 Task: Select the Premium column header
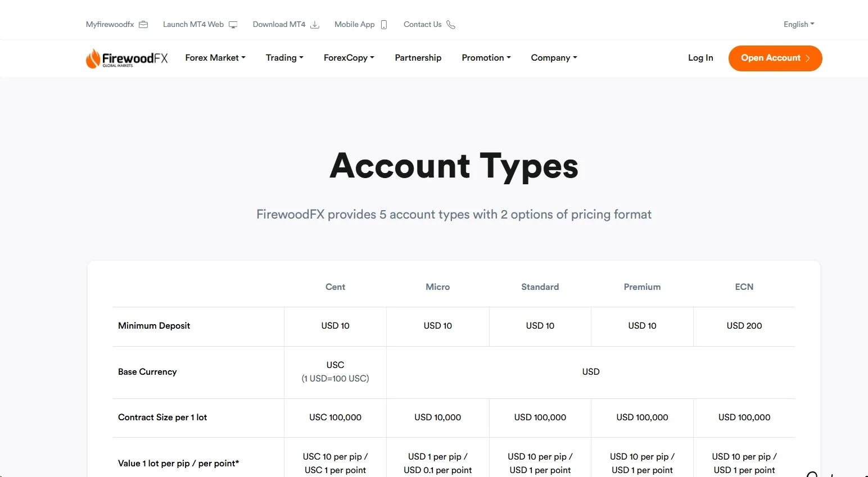[x=642, y=287]
